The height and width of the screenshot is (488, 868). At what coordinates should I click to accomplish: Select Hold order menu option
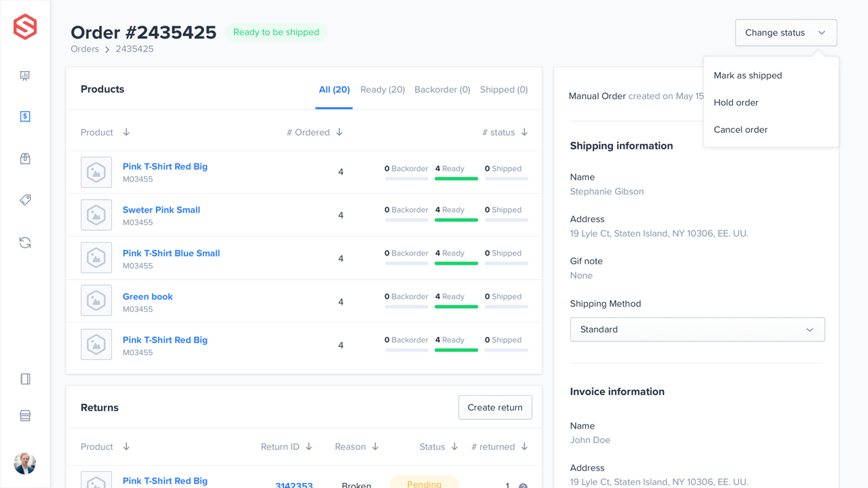(x=736, y=102)
